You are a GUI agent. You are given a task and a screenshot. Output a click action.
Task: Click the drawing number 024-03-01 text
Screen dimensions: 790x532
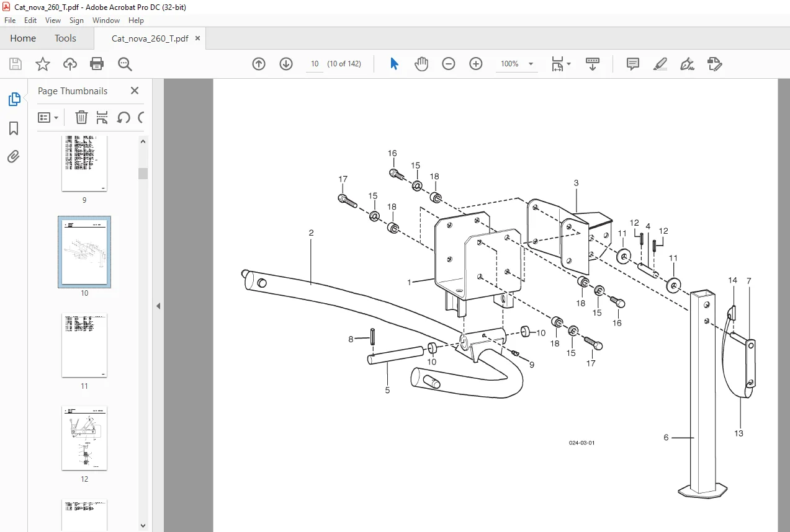(581, 443)
